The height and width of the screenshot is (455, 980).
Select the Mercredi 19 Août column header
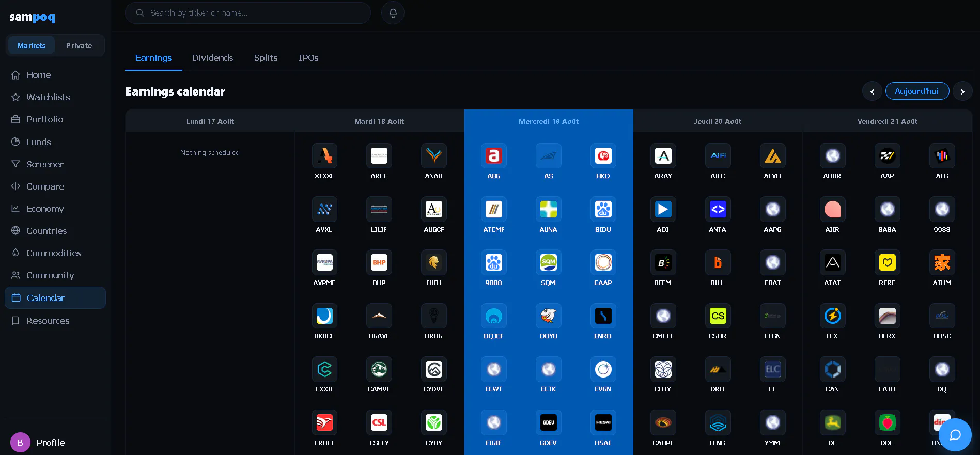tap(549, 121)
